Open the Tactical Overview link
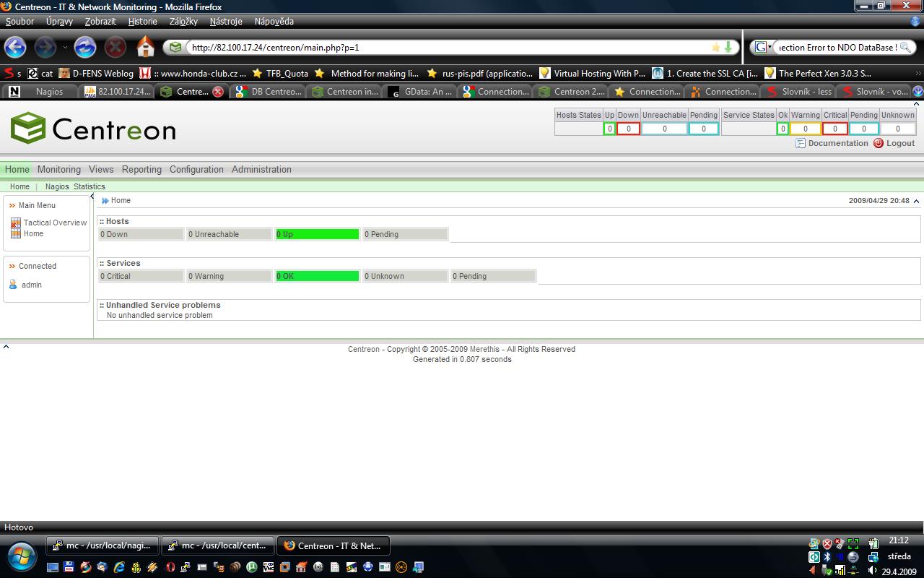The height and width of the screenshot is (578, 924). pyautogui.click(x=55, y=223)
